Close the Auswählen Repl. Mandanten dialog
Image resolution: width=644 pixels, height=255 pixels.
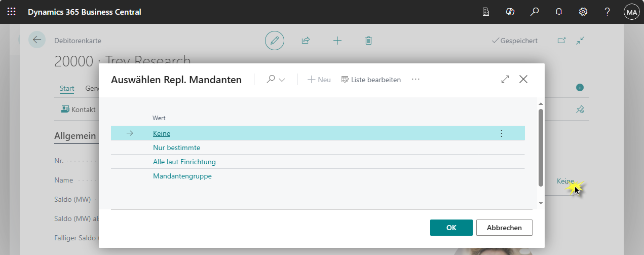523,79
